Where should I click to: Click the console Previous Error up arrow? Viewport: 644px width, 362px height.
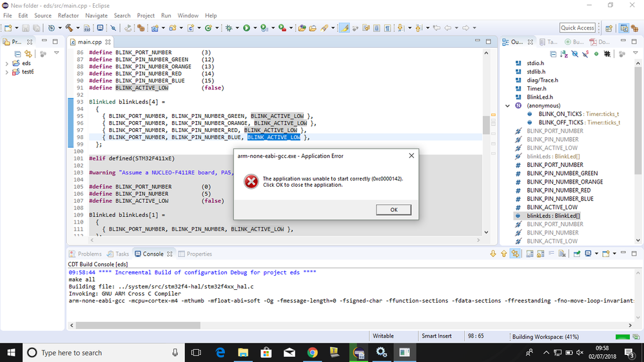(x=503, y=254)
